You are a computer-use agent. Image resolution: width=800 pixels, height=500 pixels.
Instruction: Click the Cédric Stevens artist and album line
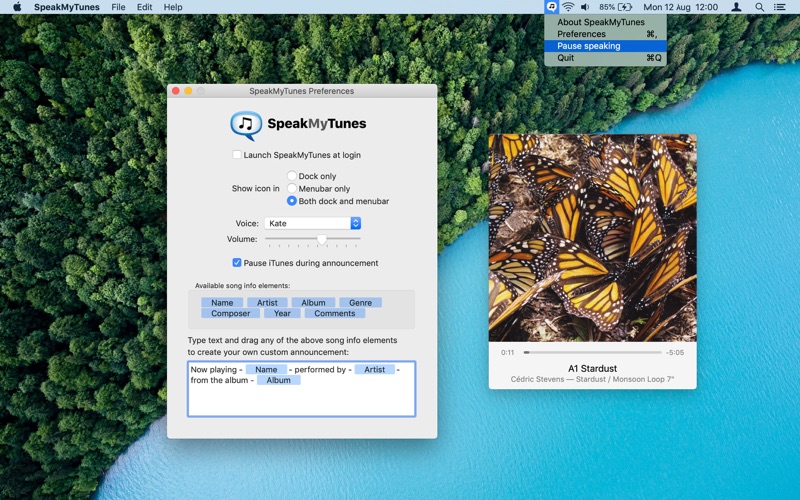point(592,379)
